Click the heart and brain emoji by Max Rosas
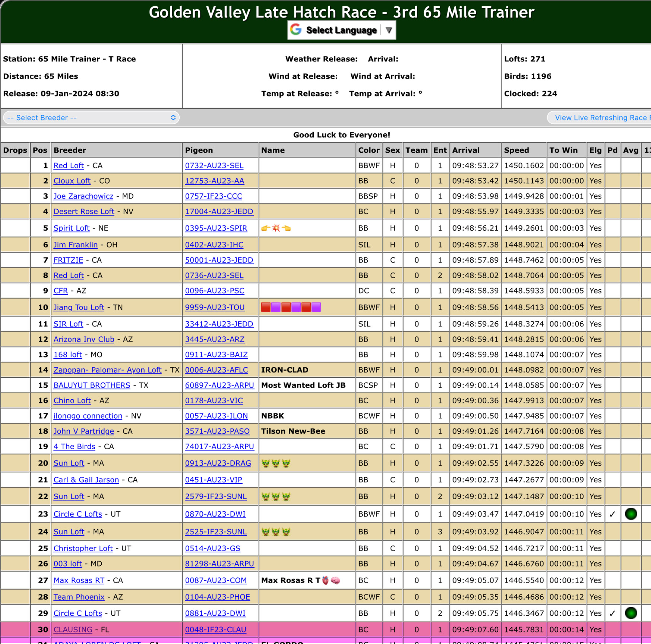This screenshot has height=644, width=651. tap(331, 580)
